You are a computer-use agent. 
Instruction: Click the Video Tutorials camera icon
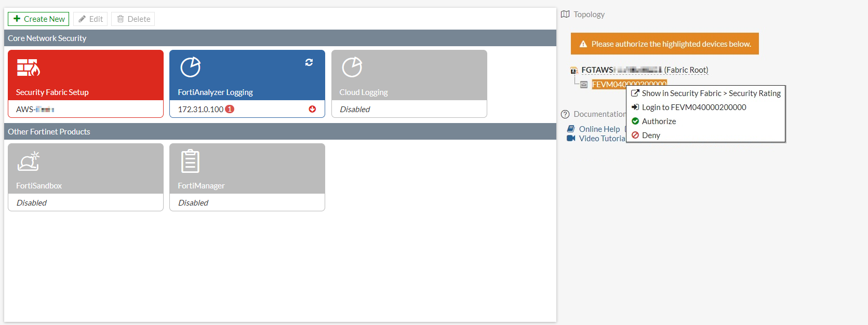571,138
